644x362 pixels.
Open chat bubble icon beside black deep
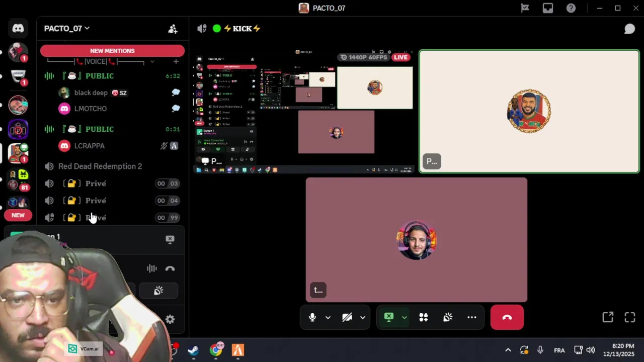click(x=176, y=93)
